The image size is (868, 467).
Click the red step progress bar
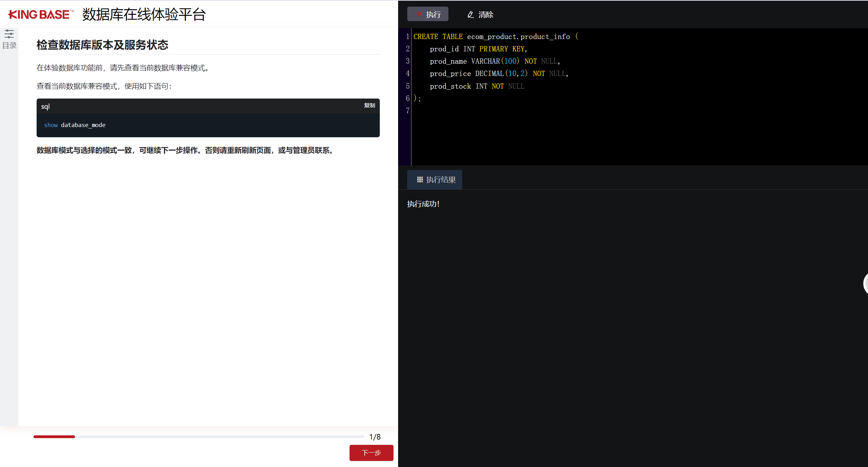54,437
